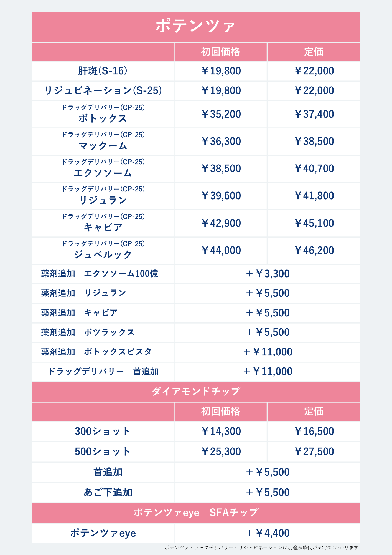Select +¥11,000 price for ボトックスビスタ
Screen dimensions: 392x555
tap(268, 352)
